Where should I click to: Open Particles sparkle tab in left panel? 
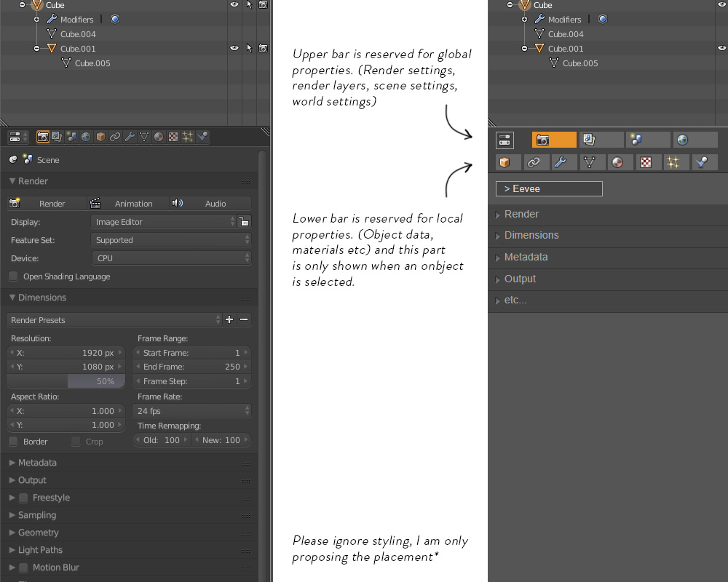click(x=188, y=137)
